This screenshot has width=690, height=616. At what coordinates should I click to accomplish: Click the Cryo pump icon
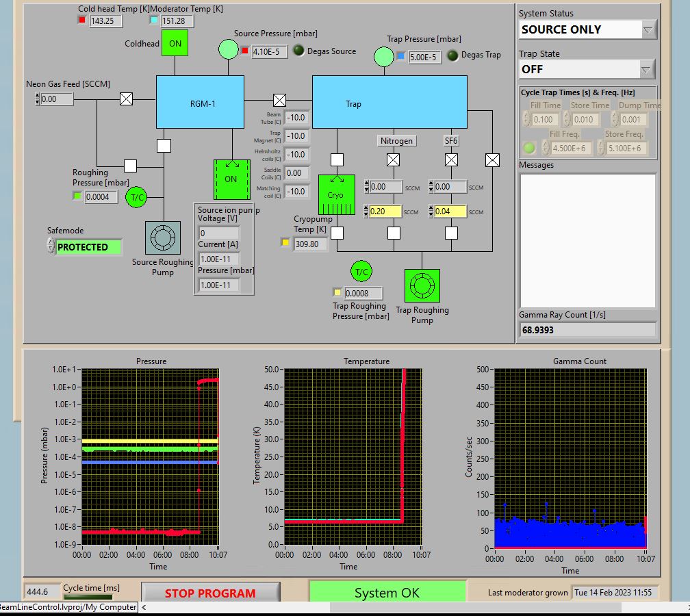(x=336, y=195)
